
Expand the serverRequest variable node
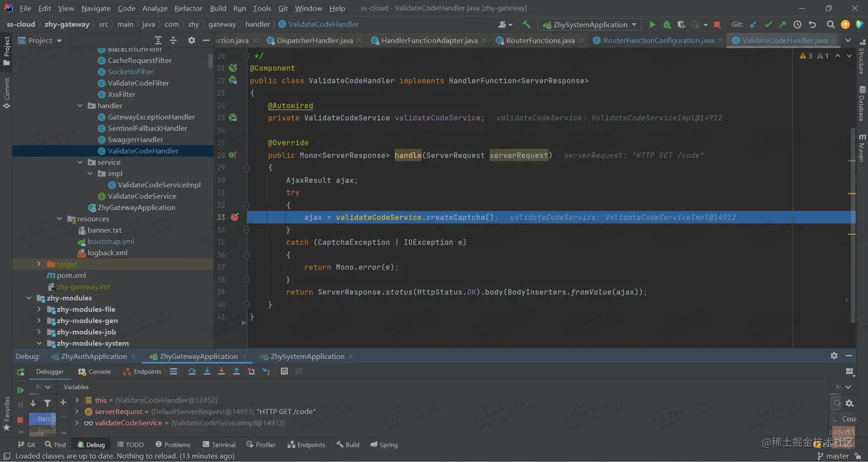coord(77,411)
